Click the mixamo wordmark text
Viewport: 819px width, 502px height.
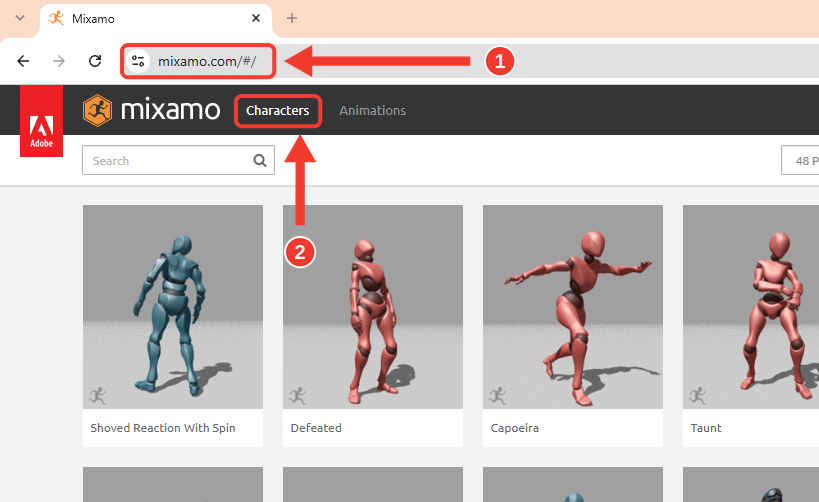170,110
